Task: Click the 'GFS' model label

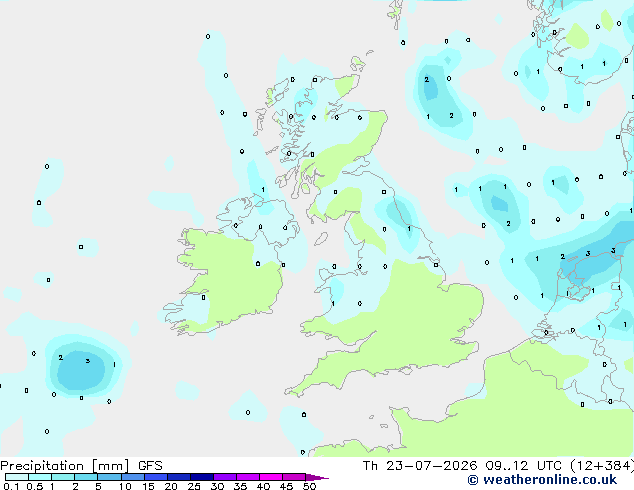Action: (150, 466)
